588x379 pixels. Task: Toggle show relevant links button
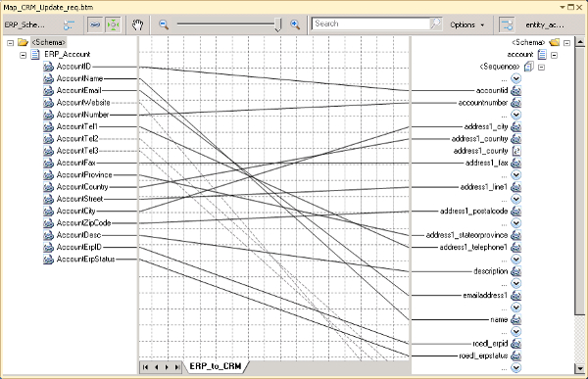coord(113,24)
